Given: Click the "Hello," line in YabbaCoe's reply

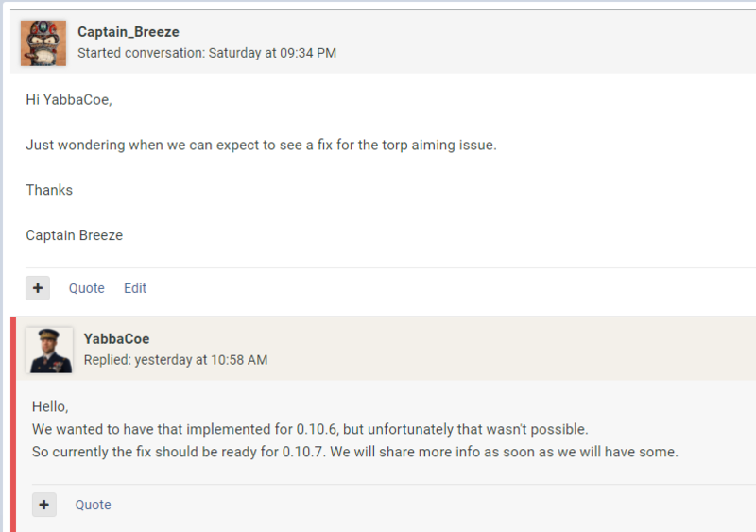Looking at the screenshot, I should tap(50, 406).
